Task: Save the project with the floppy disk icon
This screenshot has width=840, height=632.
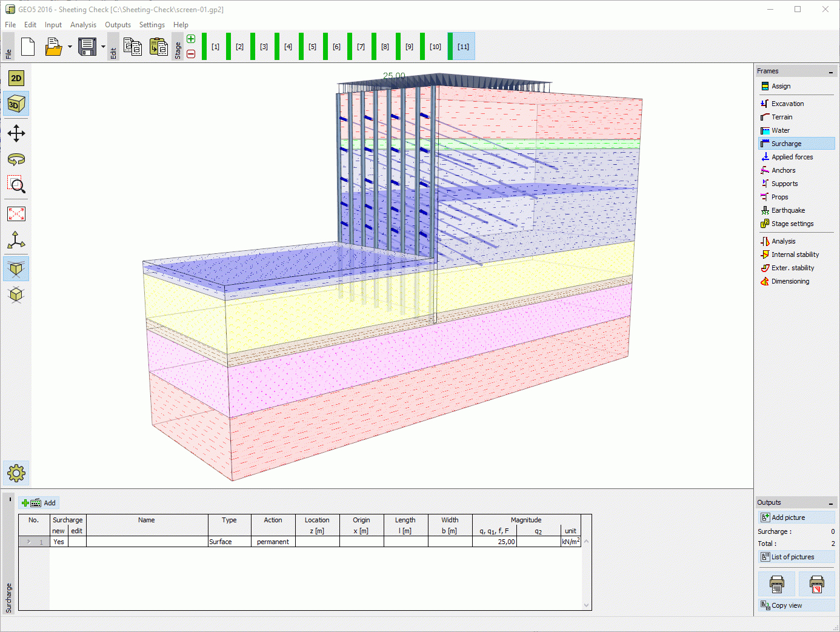Action: (x=85, y=47)
